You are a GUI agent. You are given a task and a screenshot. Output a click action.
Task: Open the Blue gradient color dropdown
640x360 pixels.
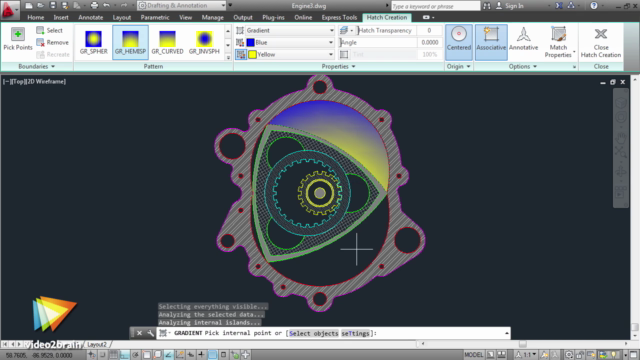point(331,42)
